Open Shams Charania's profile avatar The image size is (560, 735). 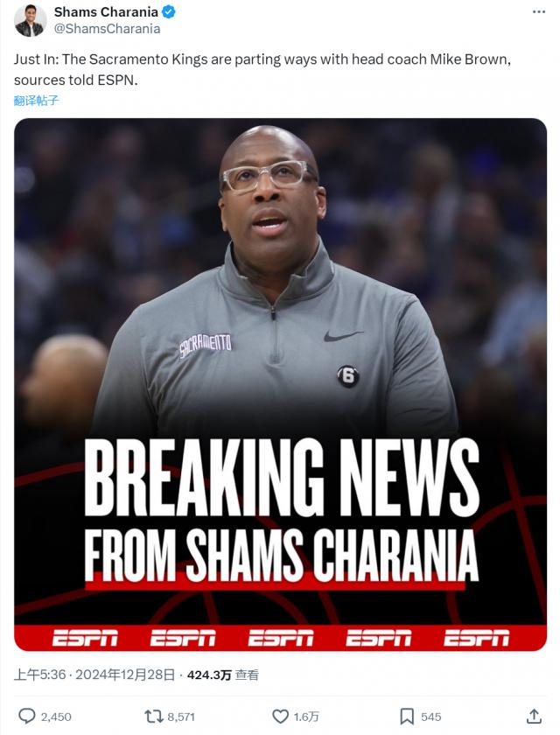(30, 21)
